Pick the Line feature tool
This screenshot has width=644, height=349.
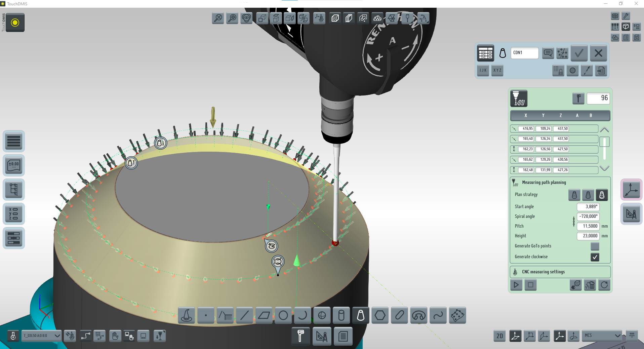(244, 316)
